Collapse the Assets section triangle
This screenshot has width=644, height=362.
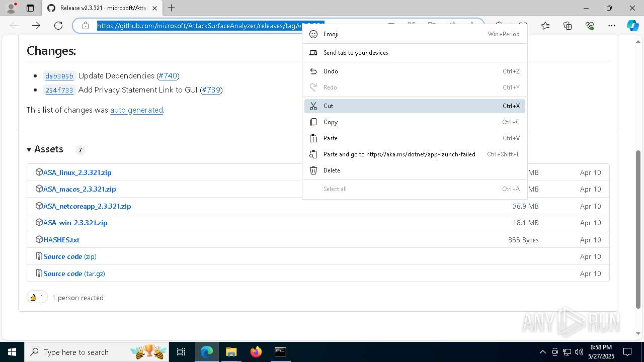point(29,149)
